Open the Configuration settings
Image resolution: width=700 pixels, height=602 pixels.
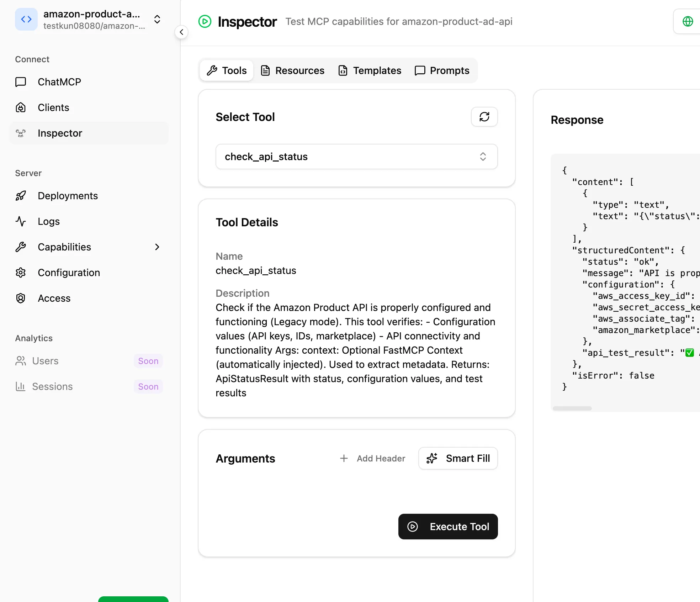click(69, 273)
